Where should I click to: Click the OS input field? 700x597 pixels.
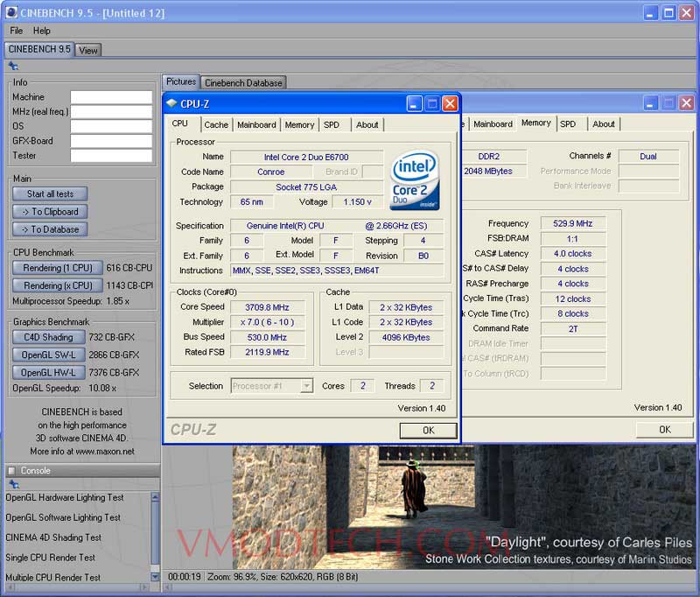[x=111, y=126]
